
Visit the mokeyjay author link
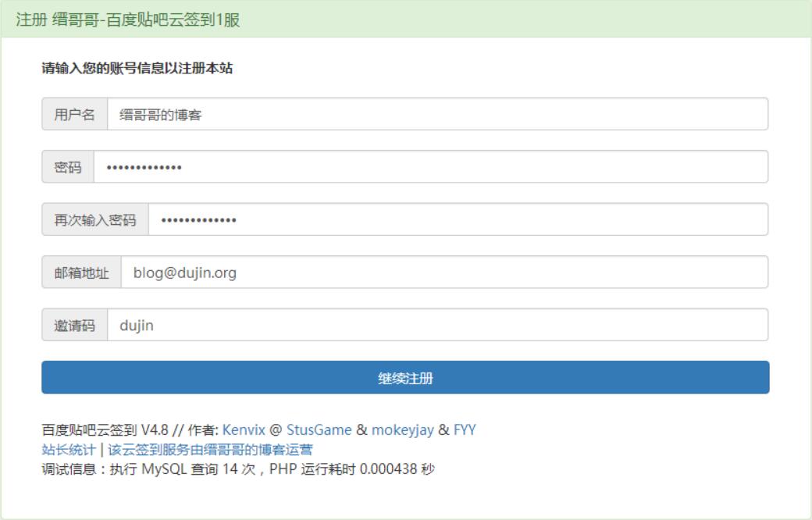402,430
